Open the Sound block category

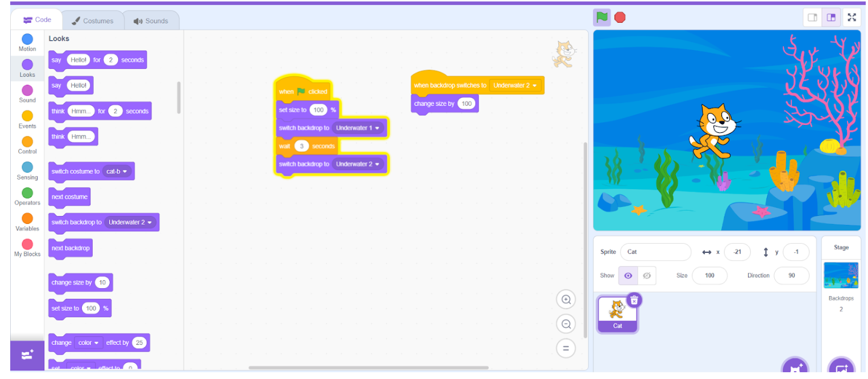tap(27, 94)
